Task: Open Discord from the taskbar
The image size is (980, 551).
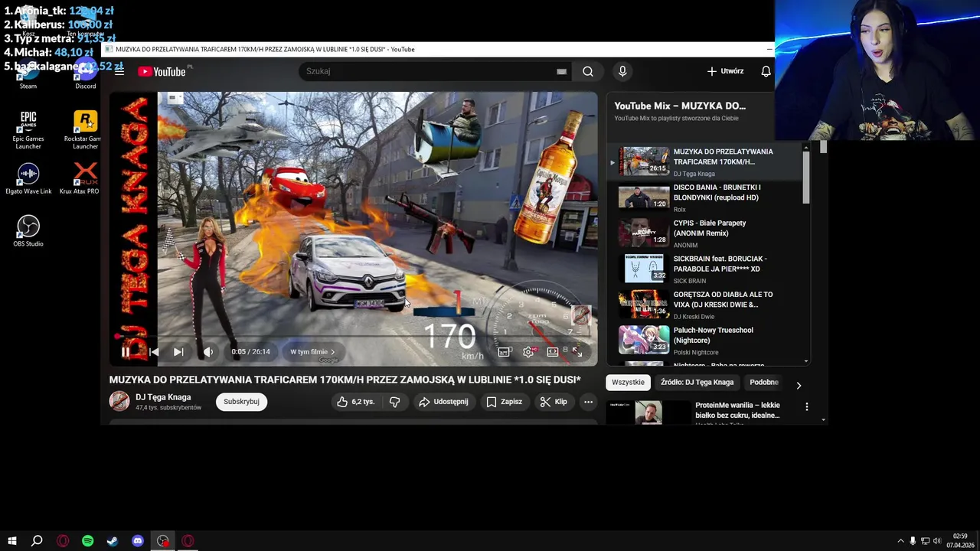Action: (138, 541)
